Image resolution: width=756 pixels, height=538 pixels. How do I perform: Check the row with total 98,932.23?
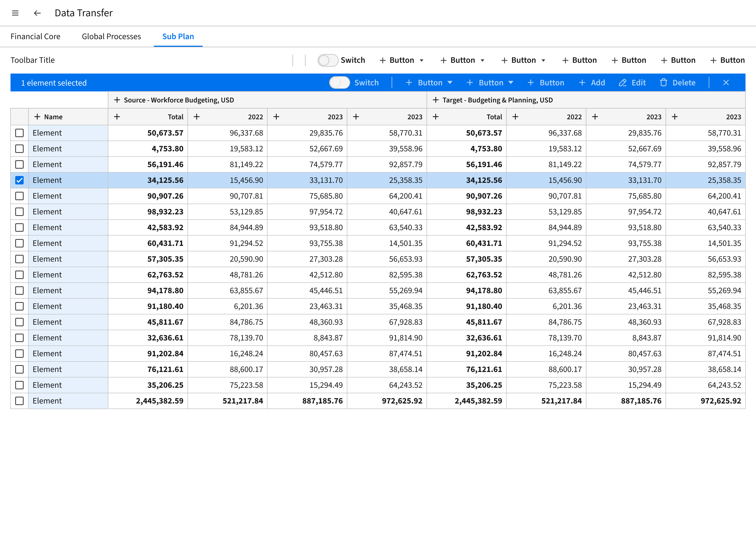[19, 212]
